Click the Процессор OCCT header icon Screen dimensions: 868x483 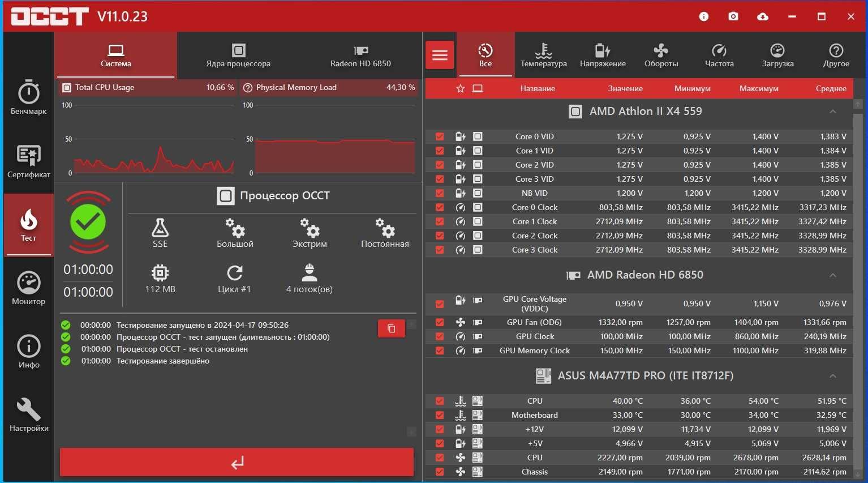[226, 196]
